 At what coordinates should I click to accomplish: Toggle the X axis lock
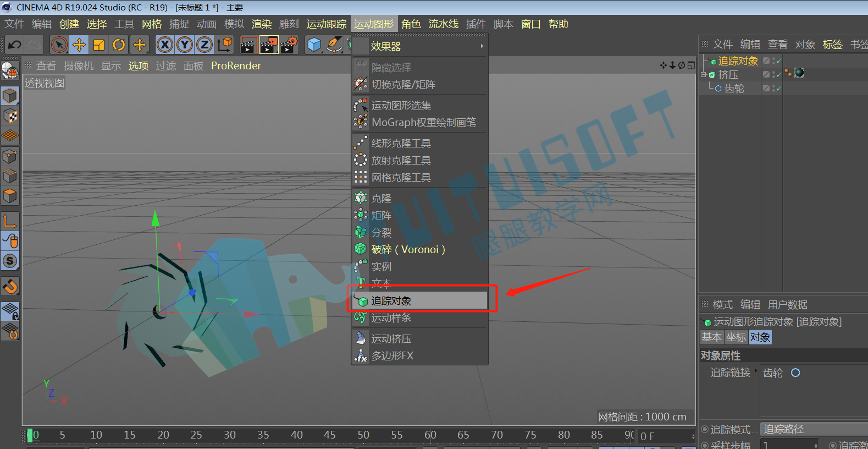(164, 45)
